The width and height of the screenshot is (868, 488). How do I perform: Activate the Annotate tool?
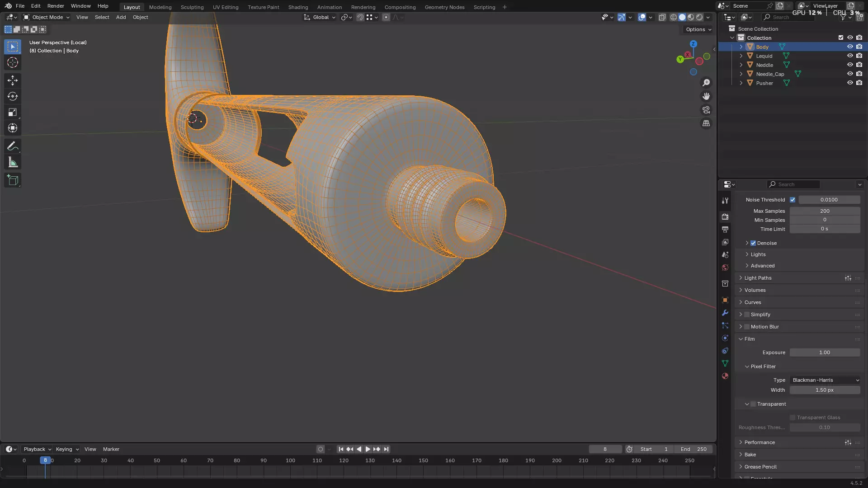[13, 146]
